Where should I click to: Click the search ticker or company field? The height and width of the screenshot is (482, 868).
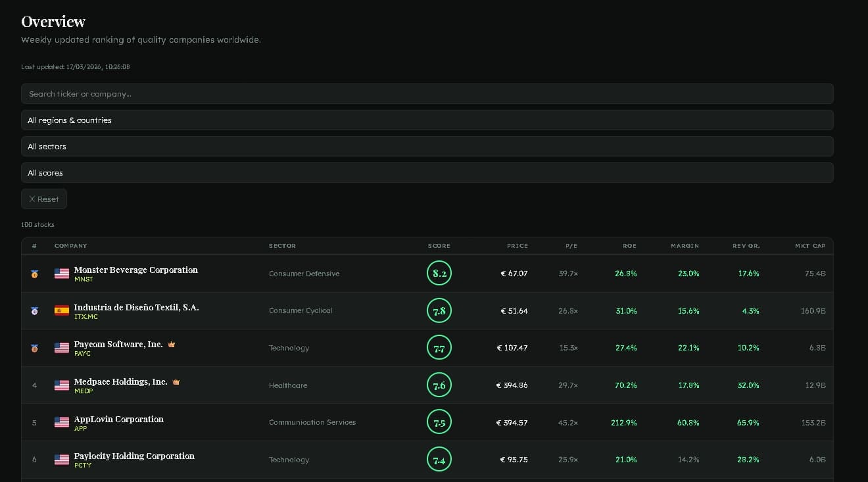427,93
